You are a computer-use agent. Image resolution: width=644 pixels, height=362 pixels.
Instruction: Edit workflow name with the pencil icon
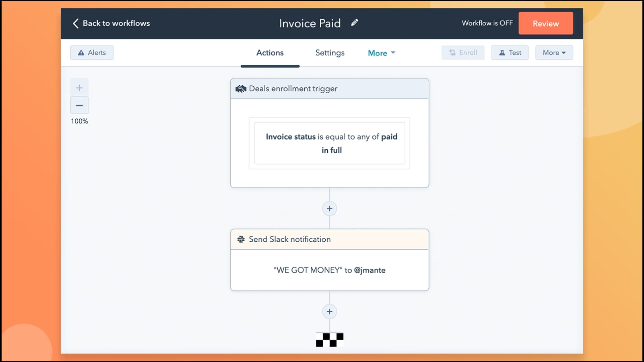coord(354,23)
